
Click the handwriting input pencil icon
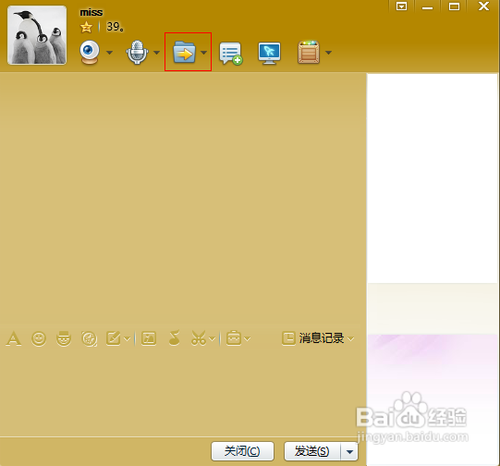[113, 338]
